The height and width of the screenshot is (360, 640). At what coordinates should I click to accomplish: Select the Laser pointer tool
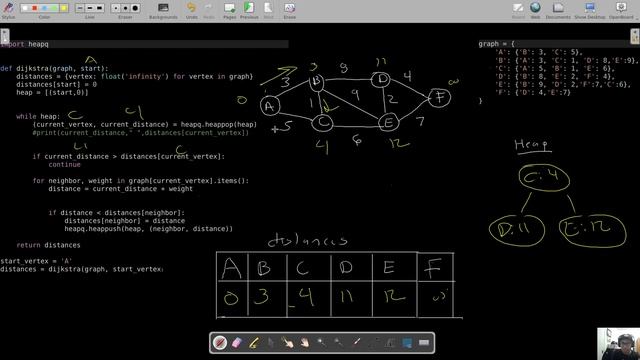click(356, 342)
